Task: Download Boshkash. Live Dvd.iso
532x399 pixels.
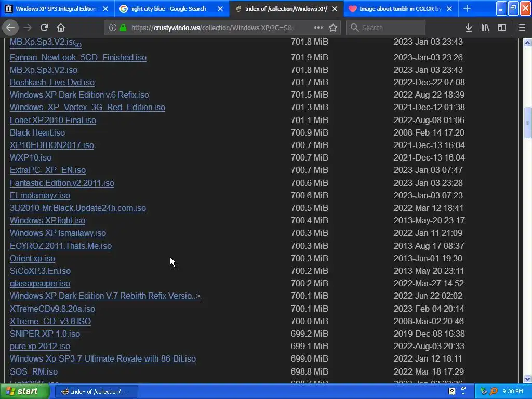Action: [x=52, y=82]
